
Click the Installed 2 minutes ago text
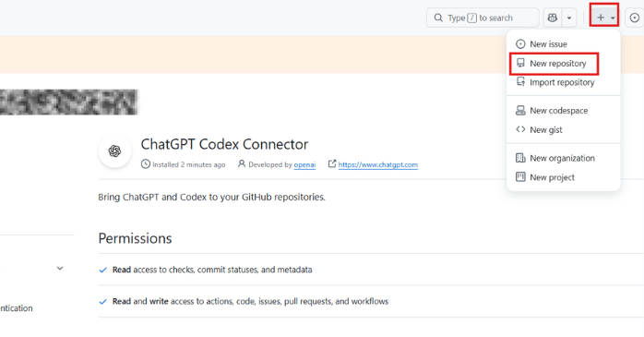click(x=189, y=164)
